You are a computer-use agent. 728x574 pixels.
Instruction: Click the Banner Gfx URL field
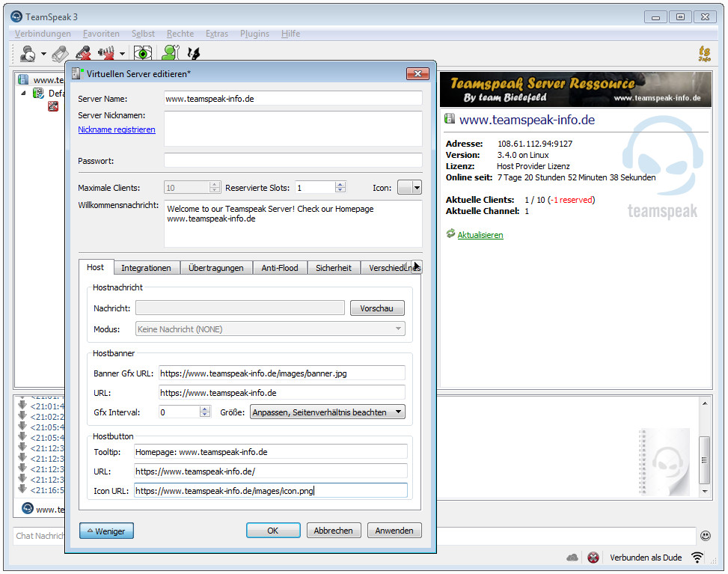pos(282,373)
